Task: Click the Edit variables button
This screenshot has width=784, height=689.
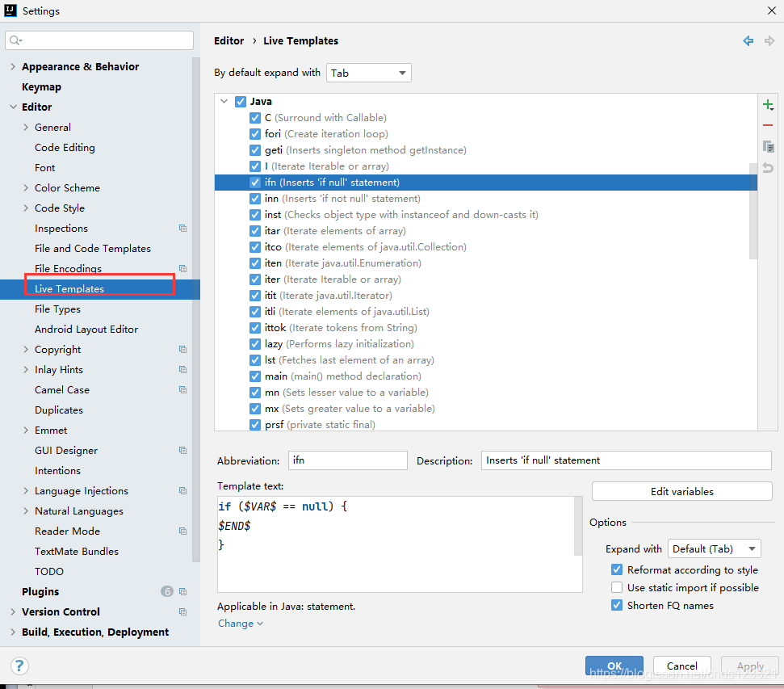Action: [x=682, y=491]
